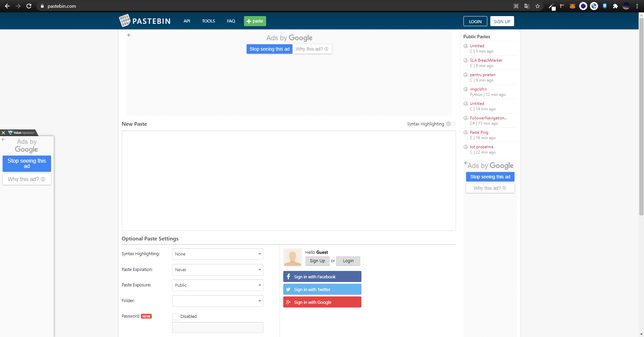
Task: Open FollowerNavigation paste
Action: pos(488,118)
